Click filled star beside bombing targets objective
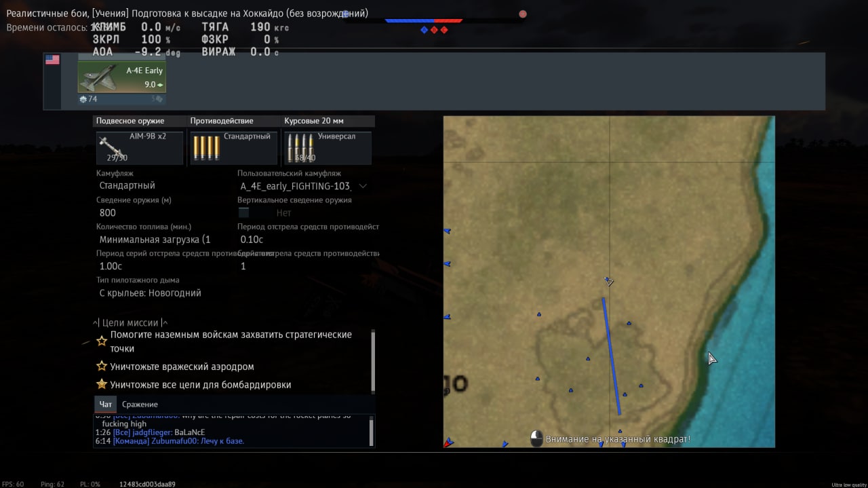Viewport: 868px width, 488px height. click(x=102, y=384)
